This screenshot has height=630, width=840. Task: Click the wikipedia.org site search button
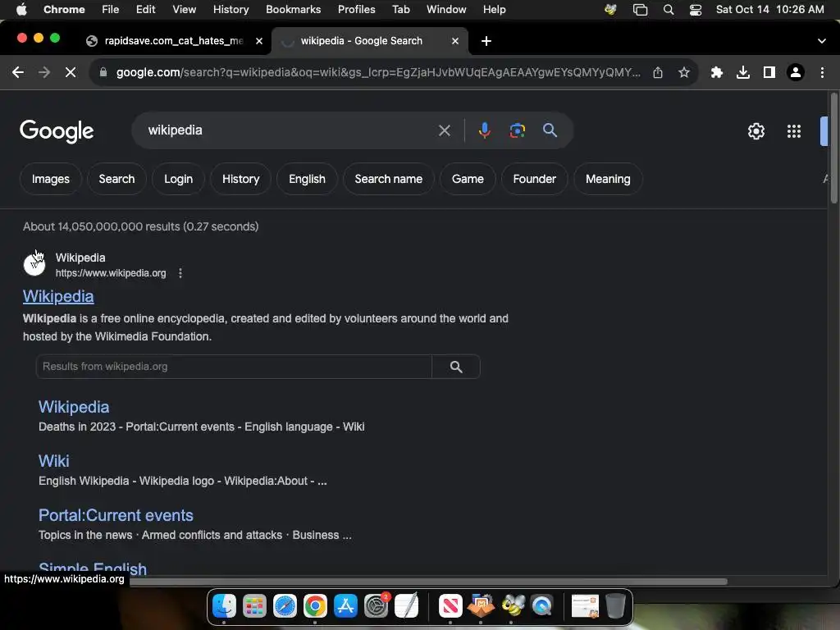tap(456, 367)
